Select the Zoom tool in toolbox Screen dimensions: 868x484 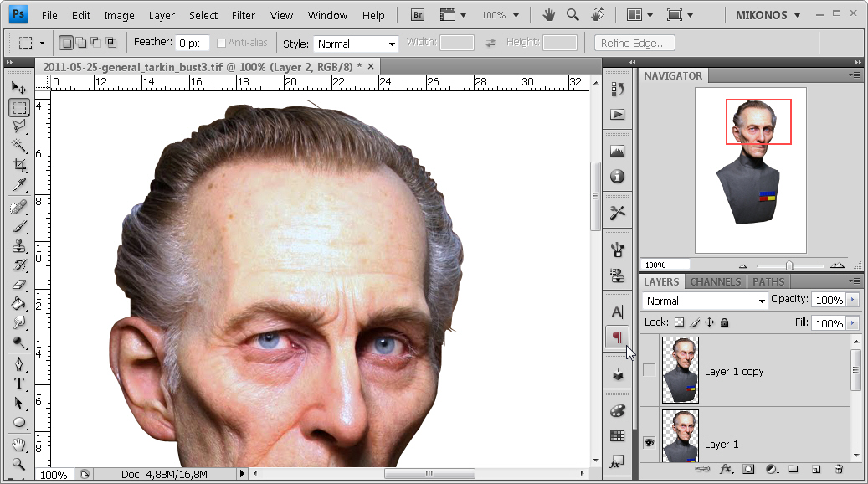pyautogui.click(x=19, y=464)
